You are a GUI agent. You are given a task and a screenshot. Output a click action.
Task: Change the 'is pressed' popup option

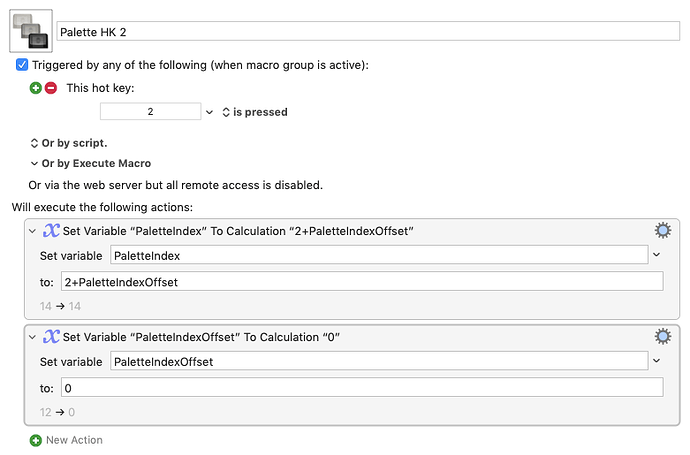point(255,112)
